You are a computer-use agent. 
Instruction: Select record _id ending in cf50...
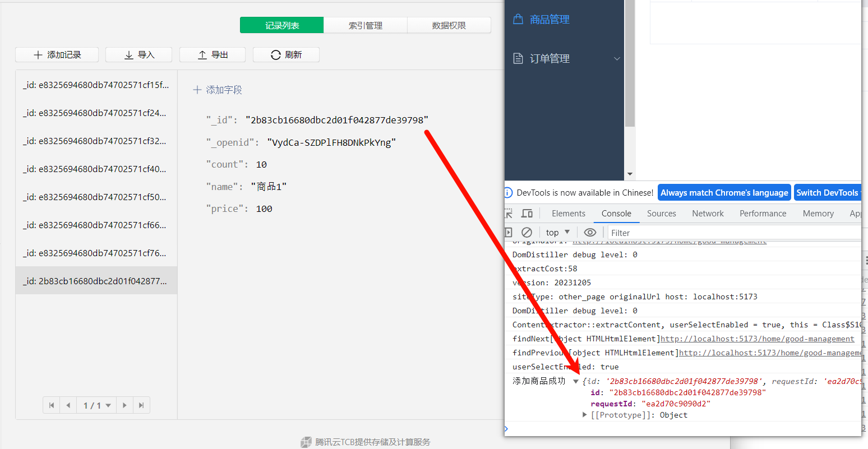[96, 197]
